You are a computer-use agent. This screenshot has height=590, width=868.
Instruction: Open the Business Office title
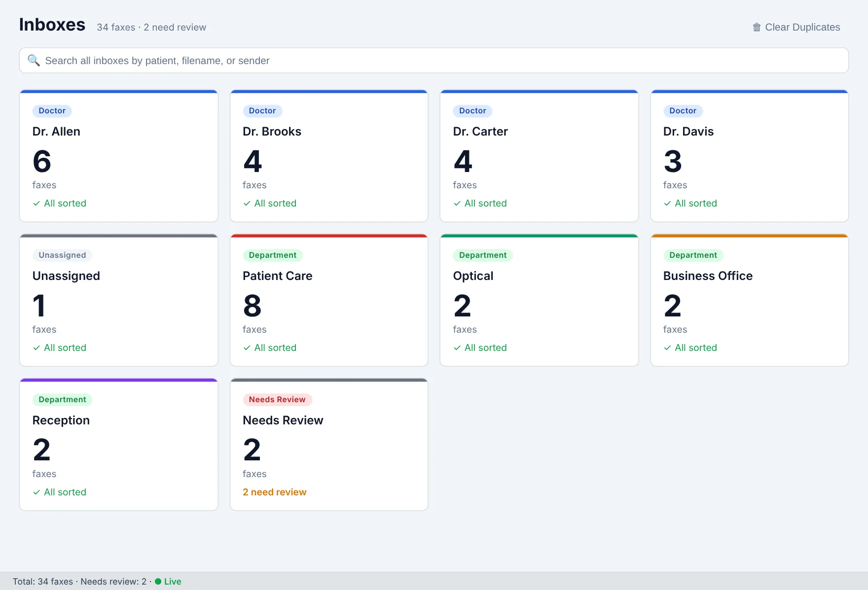pyautogui.click(x=708, y=276)
